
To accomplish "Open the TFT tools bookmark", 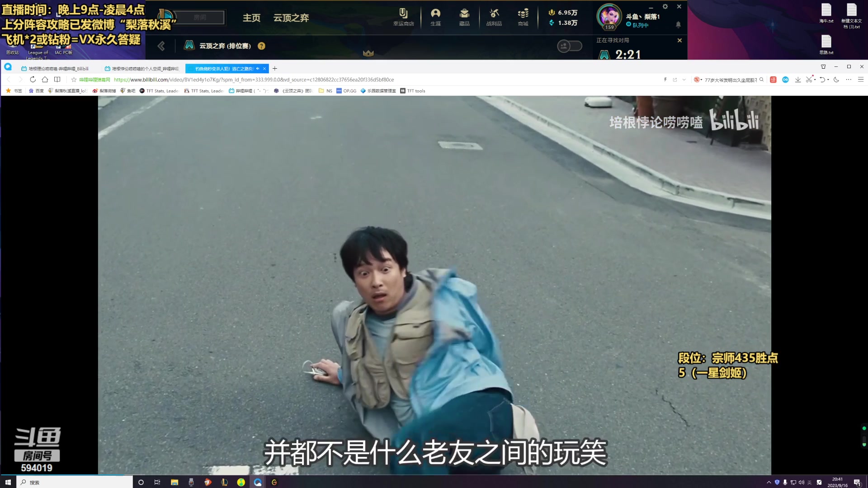I will coord(413,91).
